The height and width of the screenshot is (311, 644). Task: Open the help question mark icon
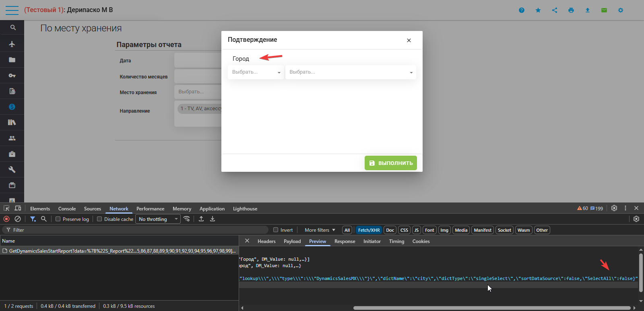[522, 10]
